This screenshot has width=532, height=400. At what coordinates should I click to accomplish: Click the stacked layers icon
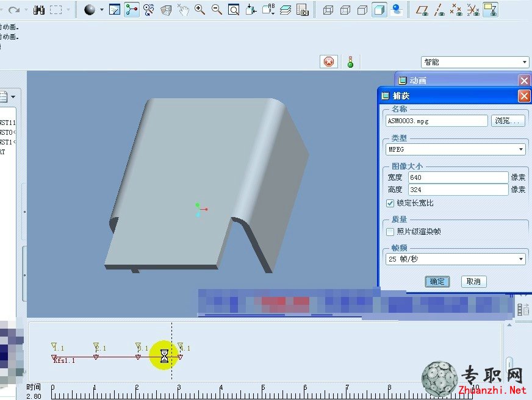286,10
